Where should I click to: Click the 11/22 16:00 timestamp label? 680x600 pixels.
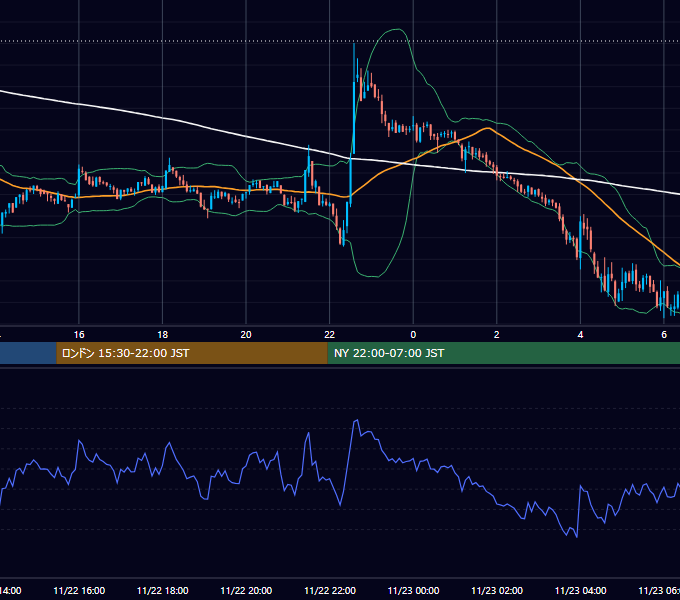click(79, 591)
